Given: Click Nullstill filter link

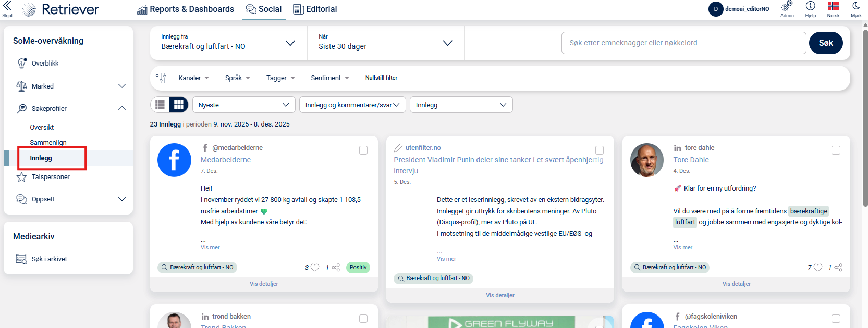Looking at the screenshot, I should [381, 78].
